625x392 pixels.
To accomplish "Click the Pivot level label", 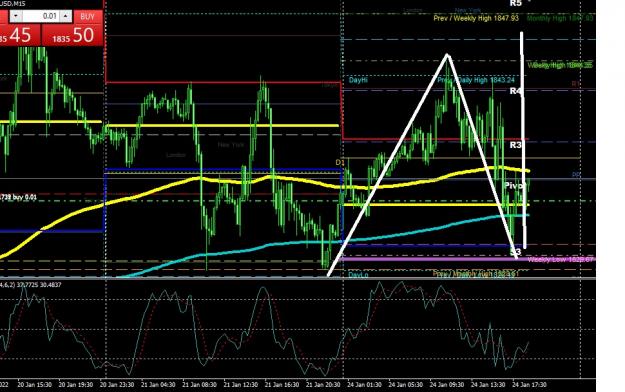I will pos(514,185).
